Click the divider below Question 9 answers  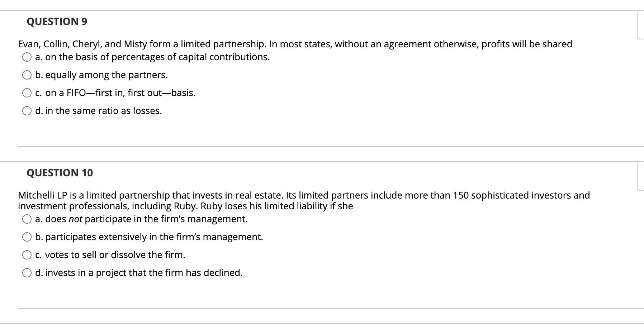tap(323, 146)
